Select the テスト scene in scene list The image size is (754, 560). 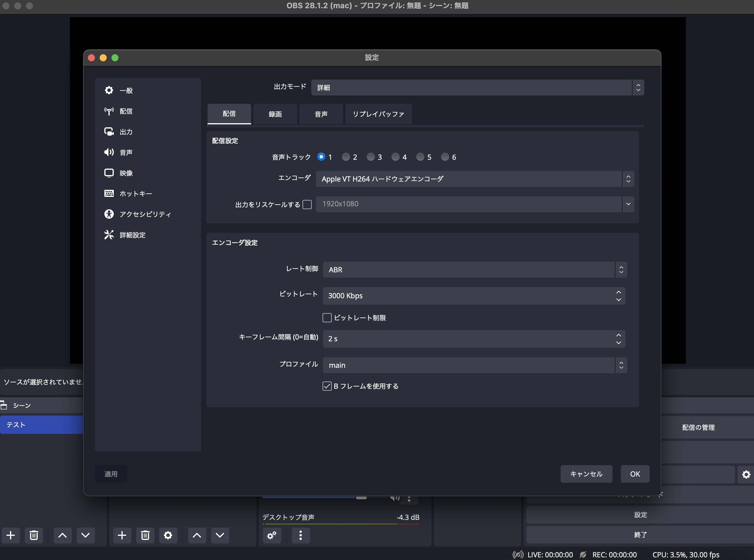pyautogui.click(x=41, y=425)
